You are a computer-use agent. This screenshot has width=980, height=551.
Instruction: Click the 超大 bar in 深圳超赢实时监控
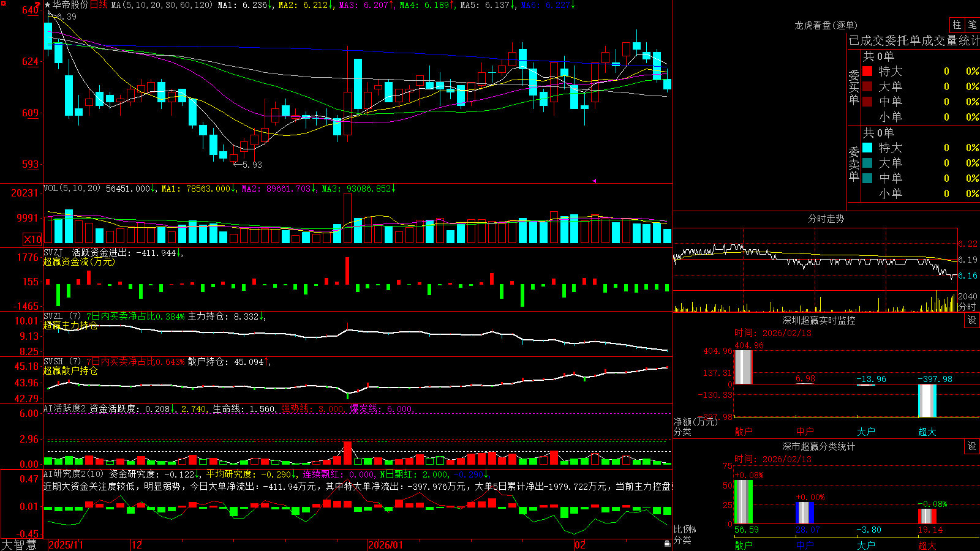click(927, 400)
